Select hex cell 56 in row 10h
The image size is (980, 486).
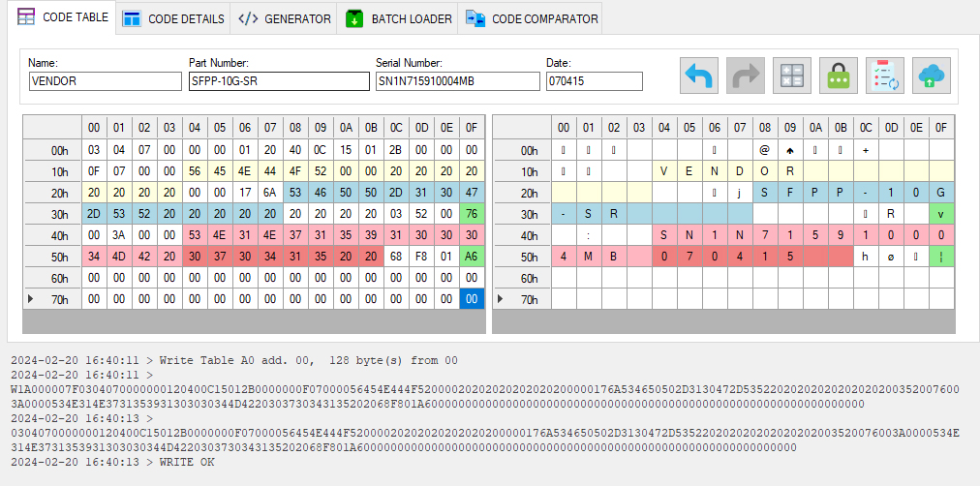point(195,171)
